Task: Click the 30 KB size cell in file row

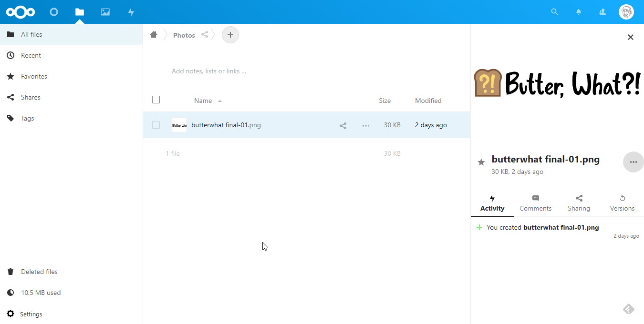Action: click(x=392, y=125)
